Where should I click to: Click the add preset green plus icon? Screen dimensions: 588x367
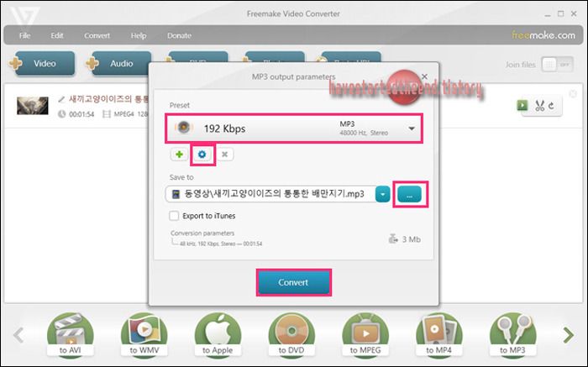point(179,154)
